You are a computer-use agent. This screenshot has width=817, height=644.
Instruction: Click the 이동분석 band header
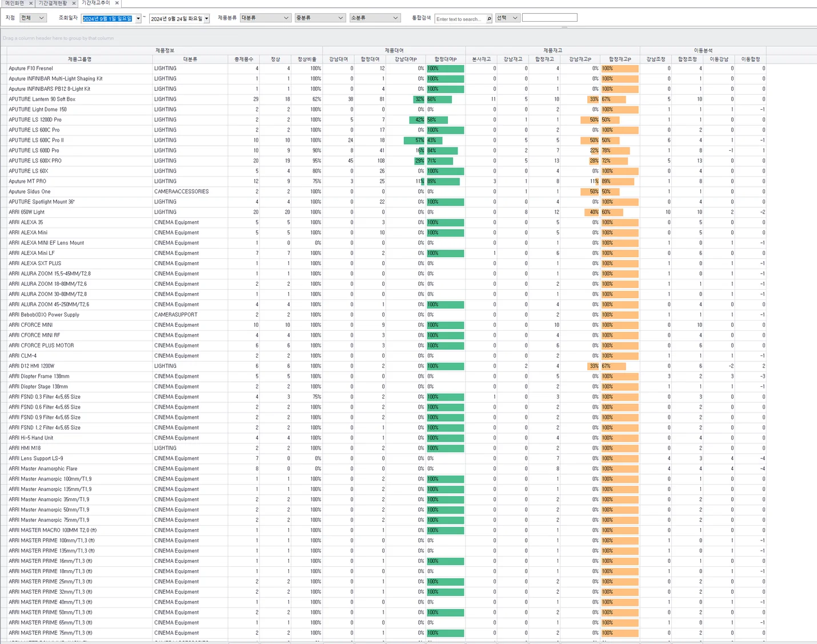[x=703, y=50]
